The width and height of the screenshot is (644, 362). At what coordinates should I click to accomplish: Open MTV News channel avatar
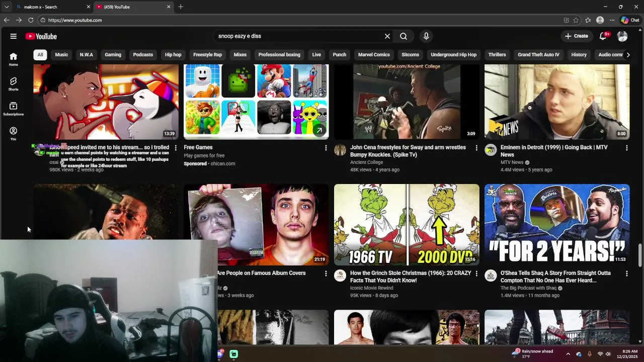[491, 150]
